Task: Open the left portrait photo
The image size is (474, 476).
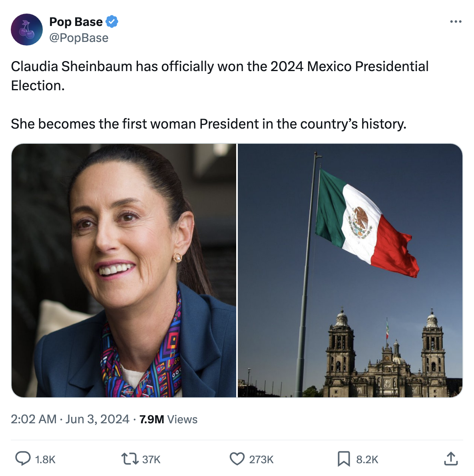Action: tap(124, 270)
